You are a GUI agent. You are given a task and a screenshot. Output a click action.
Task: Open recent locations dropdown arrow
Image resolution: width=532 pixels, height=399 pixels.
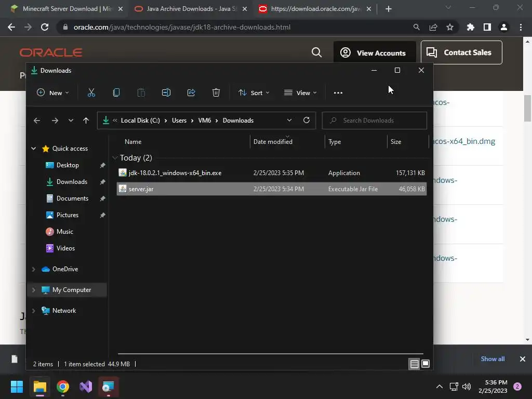click(71, 121)
